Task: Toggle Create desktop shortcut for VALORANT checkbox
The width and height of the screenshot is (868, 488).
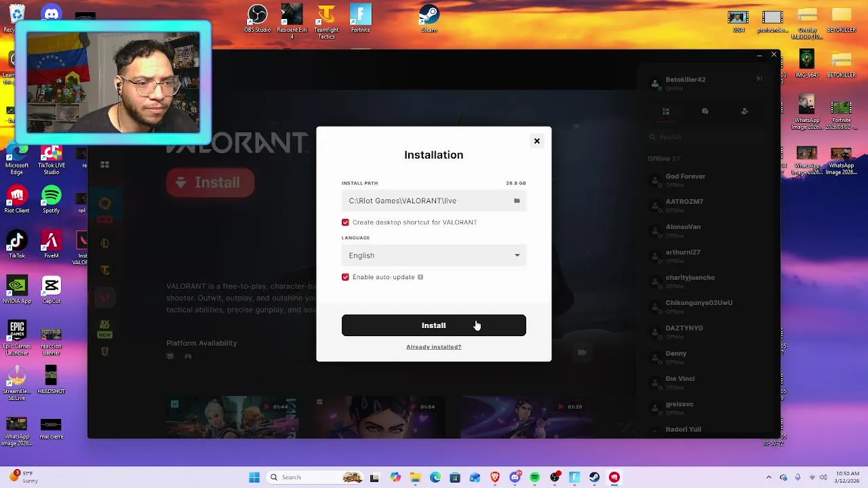Action: click(345, 222)
